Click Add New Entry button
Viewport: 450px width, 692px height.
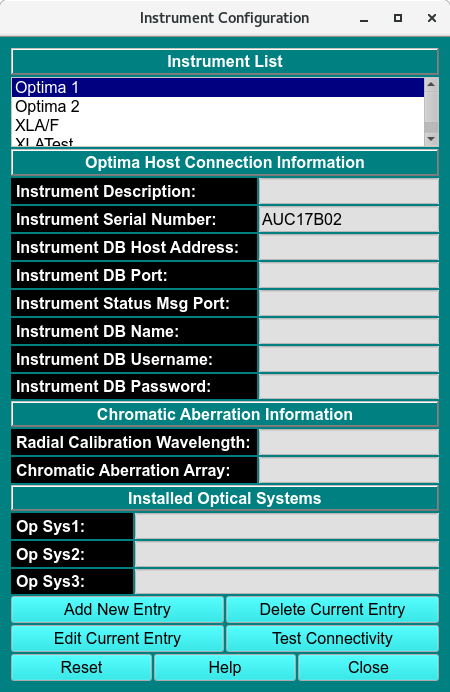pyautogui.click(x=117, y=609)
